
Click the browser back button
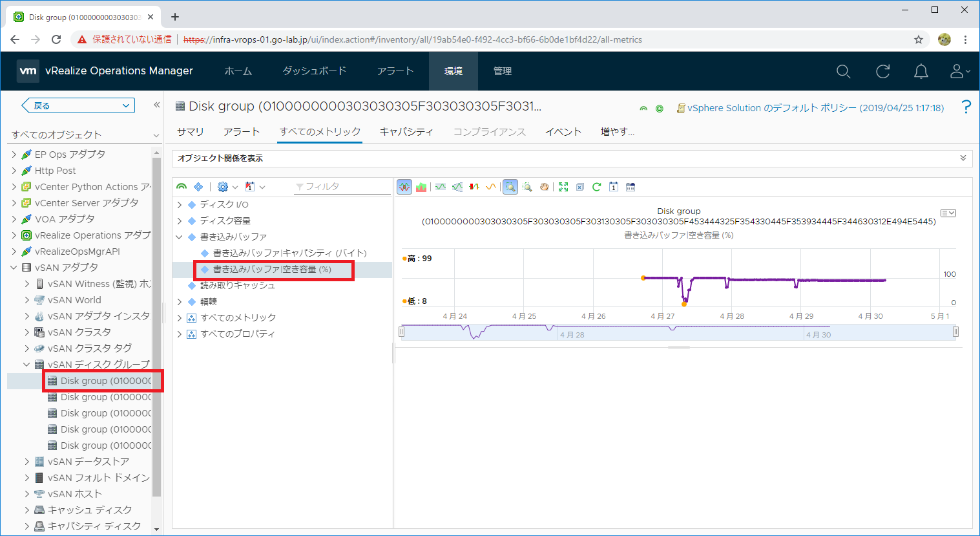pos(15,39)
